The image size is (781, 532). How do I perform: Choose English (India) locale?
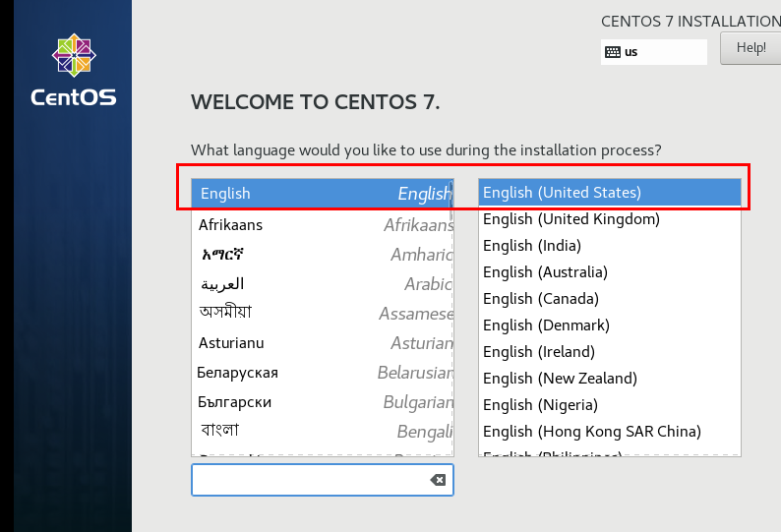pyautogui.click(x=610, y=246)
